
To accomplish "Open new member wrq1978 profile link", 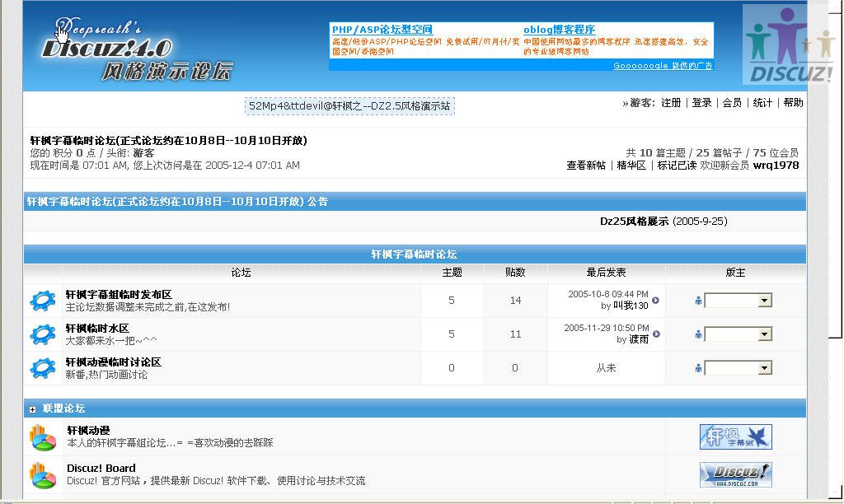I will [776, 166].
